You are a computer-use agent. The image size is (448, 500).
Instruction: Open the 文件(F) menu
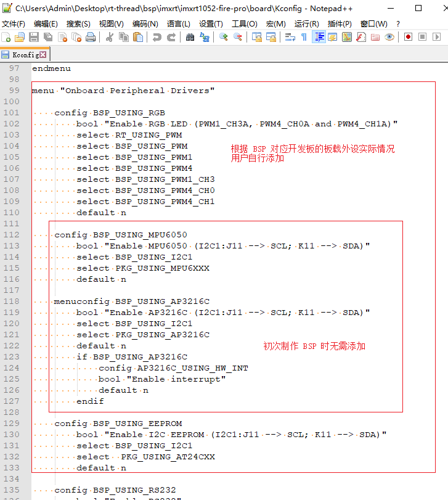[x=14, y=23]
